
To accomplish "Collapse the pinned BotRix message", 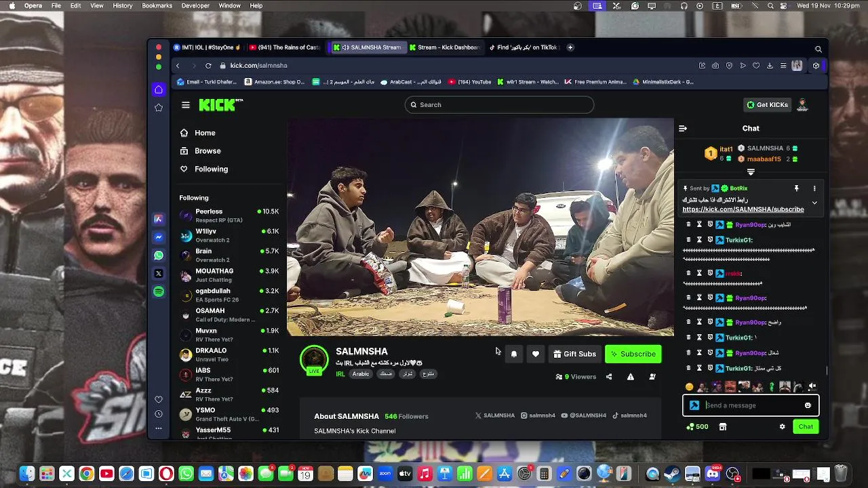I will (814, 203).
